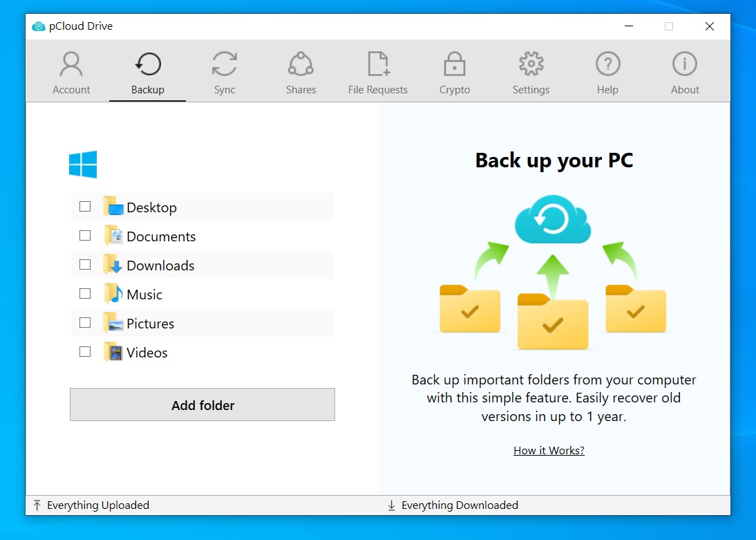Click the Music folder name
The height and width of the screenshot is (540, 756).
pos(144,295)
